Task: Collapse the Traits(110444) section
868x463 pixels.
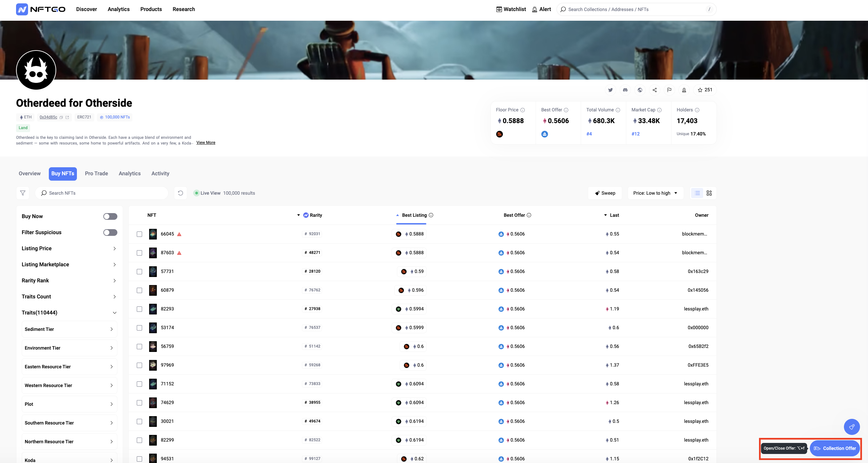Action: coord(115,312)
